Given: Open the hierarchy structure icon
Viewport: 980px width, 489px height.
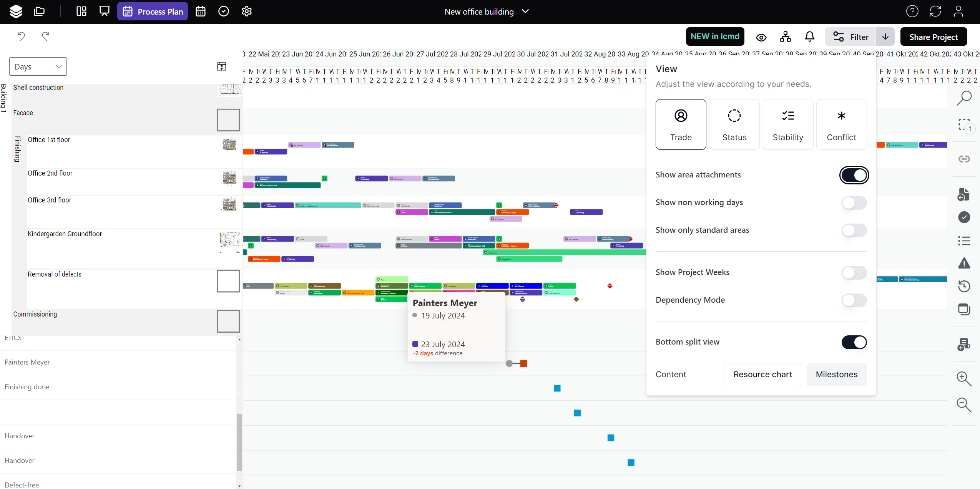Looking at the screenshot, I should point(786,37).
